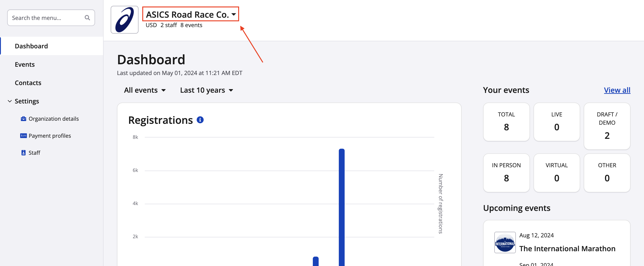The image size is (644, 266).
Task: Go to the Events menu item
Action: [24, 64]
